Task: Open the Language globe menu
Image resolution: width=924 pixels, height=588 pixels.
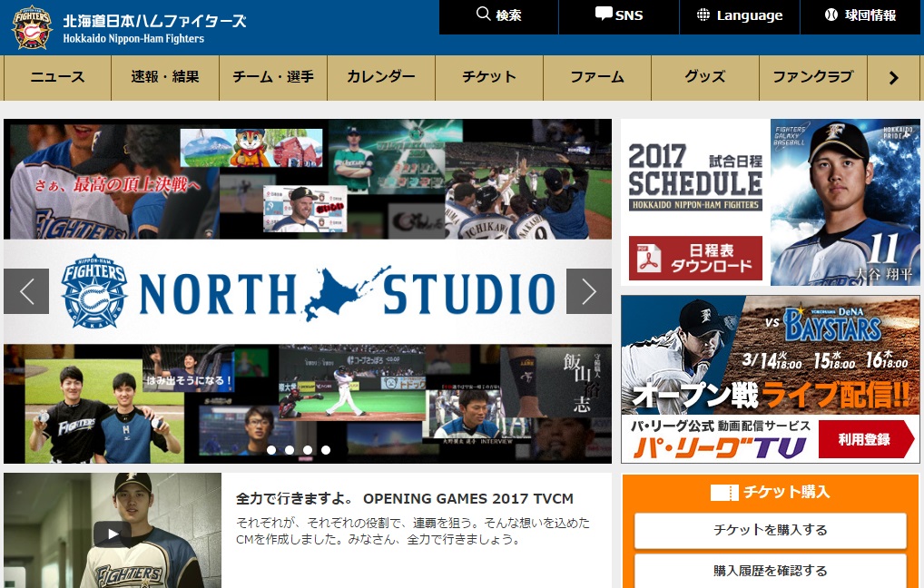Action: tap(740, 16)
